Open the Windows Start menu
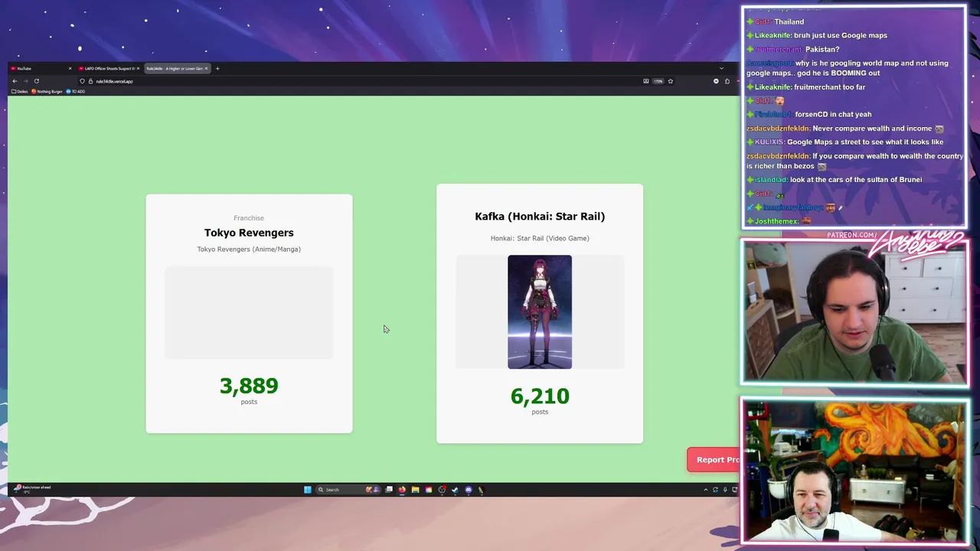Screen dimensions: 980x551 coord(308,490)
